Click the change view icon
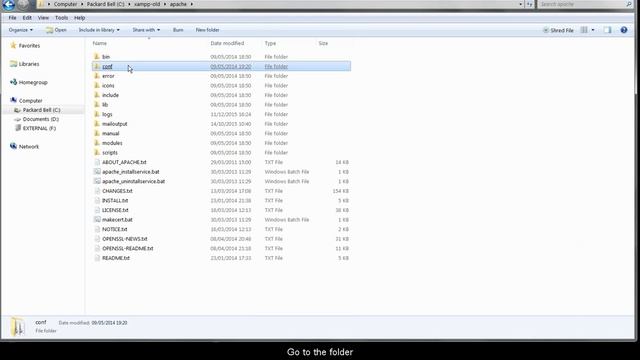640x360 pixels. pos(584,30)
